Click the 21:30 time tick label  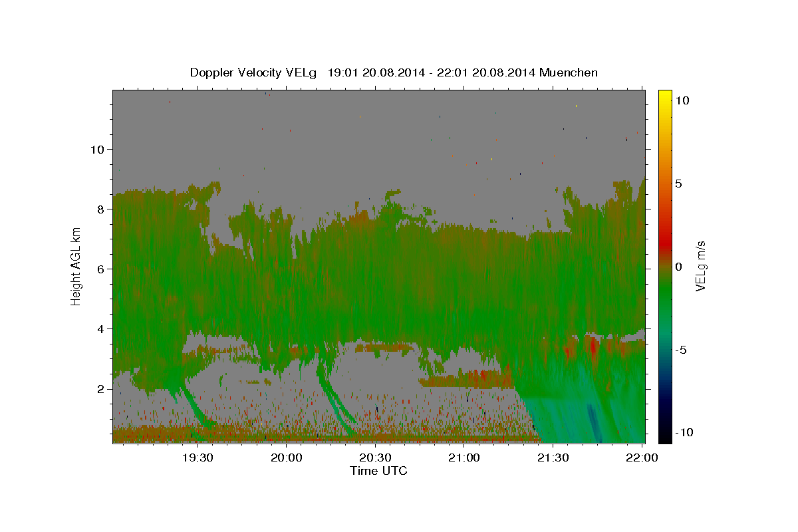coord(553,458)
